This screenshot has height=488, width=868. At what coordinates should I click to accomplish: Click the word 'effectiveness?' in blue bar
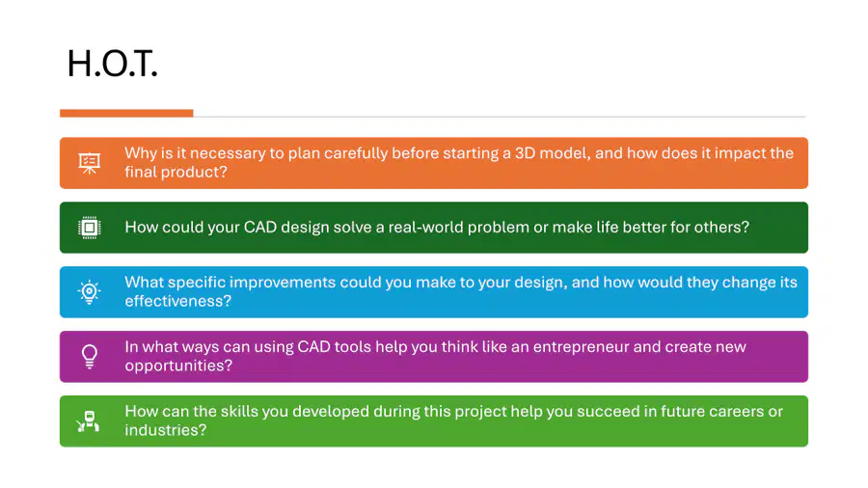(177, 301)
